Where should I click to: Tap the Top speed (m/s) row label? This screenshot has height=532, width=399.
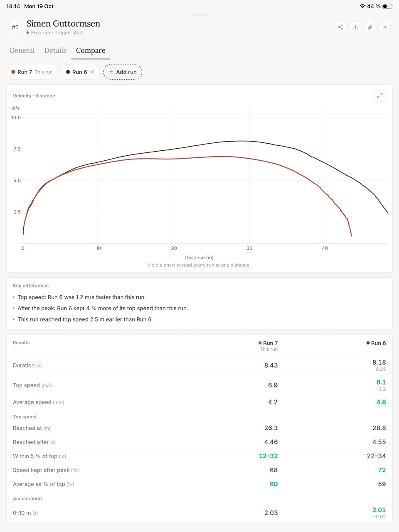pos(33,385)
